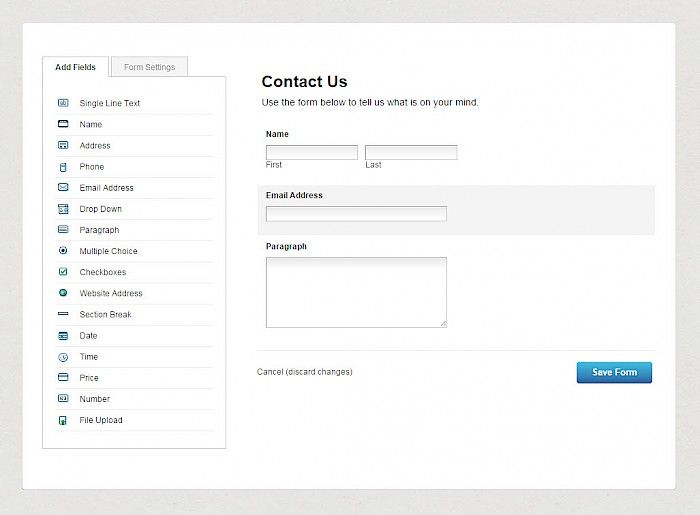Click inside the Paragraph text area

click(x=356, y=292)
